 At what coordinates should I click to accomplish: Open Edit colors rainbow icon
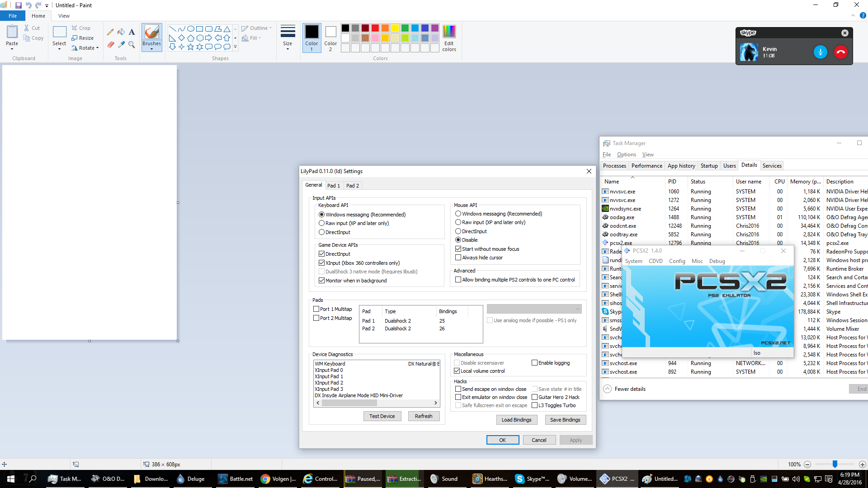click(449, 31)
